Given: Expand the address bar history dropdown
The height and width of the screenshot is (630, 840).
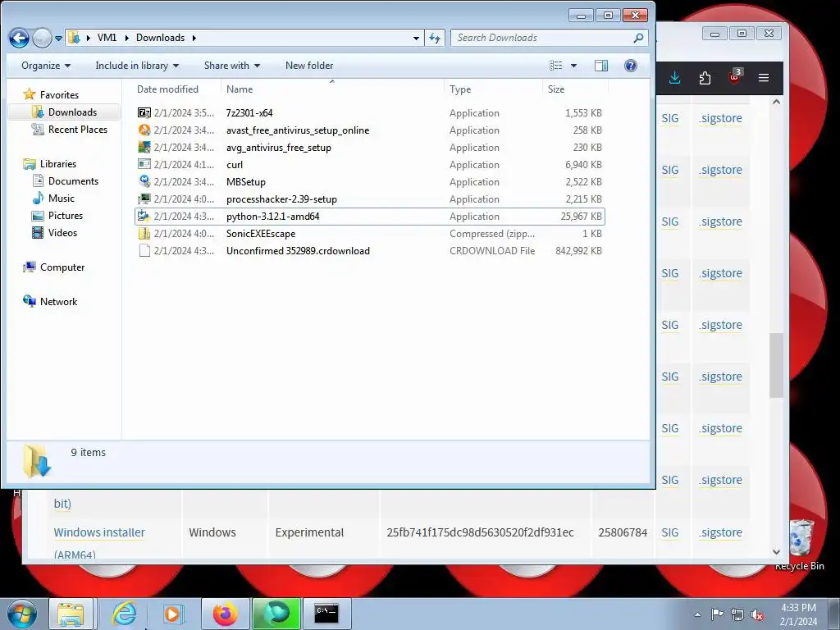Looking at the screenshot, I should coord(416,38).
